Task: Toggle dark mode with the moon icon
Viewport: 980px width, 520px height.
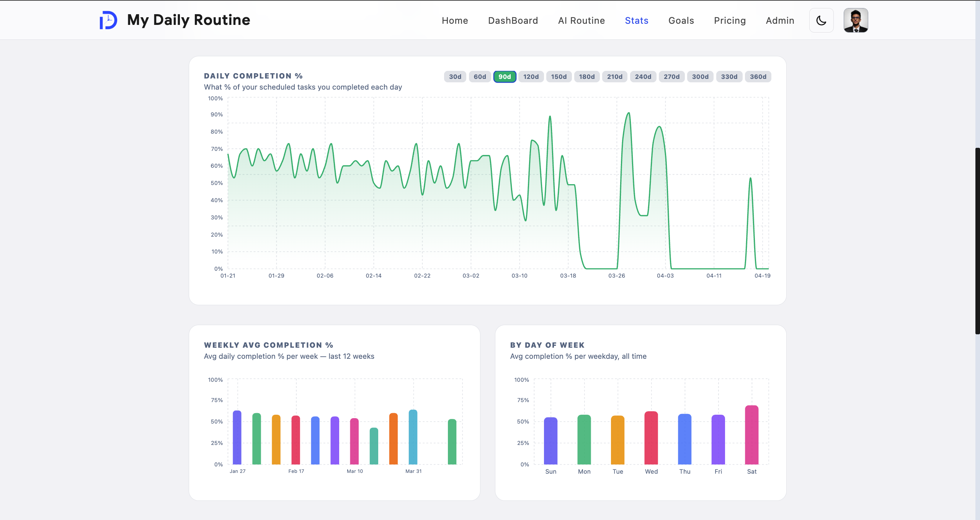Action: click(821, 20)
